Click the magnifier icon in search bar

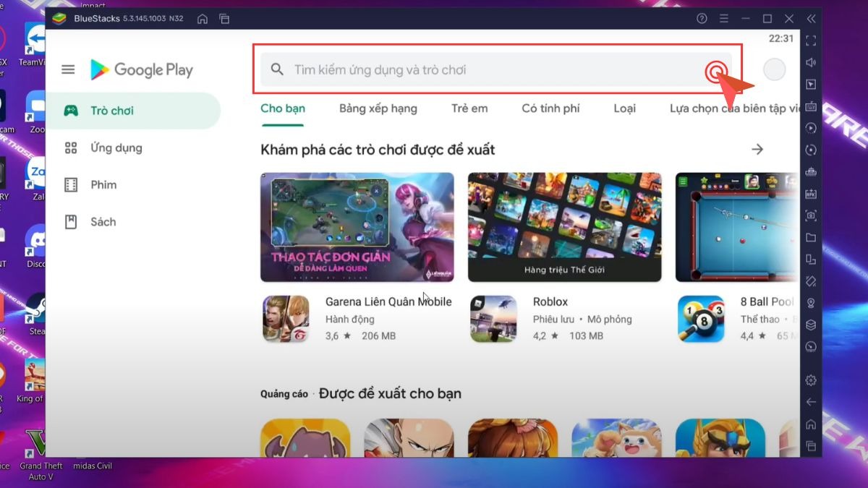277,69
